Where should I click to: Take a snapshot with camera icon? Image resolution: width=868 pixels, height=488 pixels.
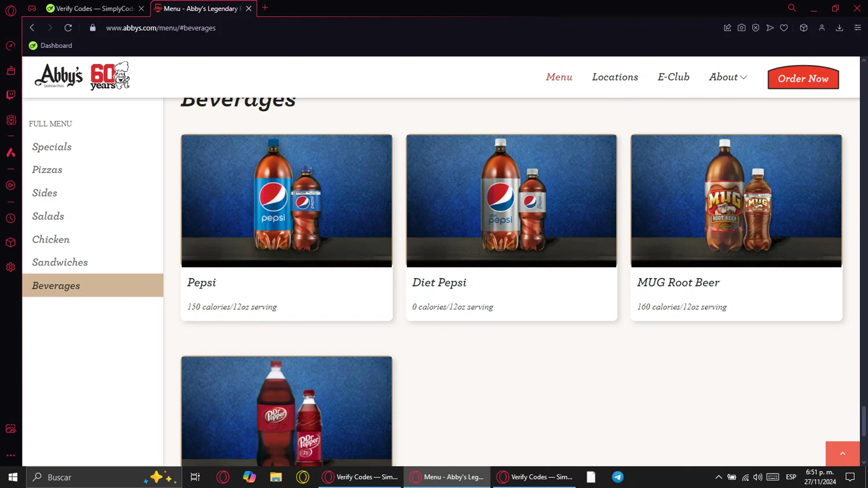click(x=741, y=28)
